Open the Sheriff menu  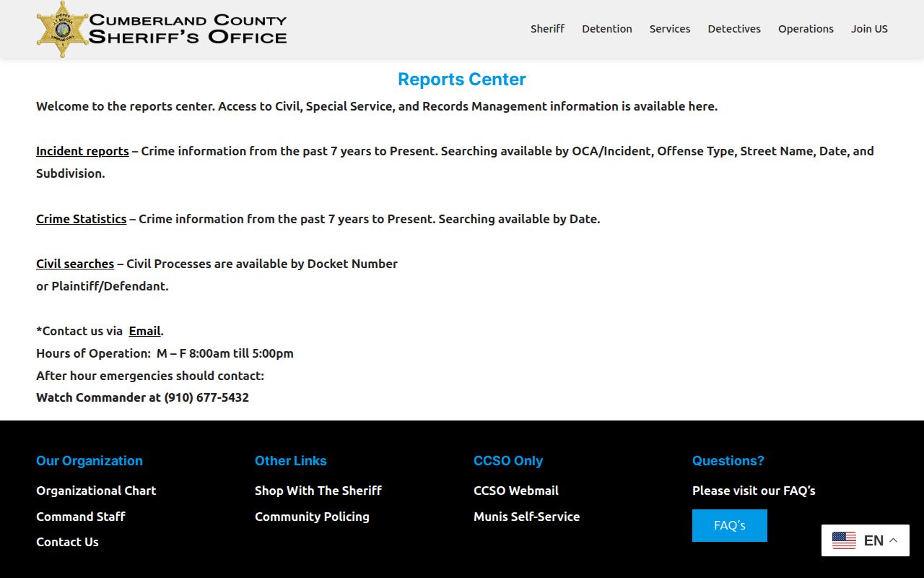click(x=547, y=29)
